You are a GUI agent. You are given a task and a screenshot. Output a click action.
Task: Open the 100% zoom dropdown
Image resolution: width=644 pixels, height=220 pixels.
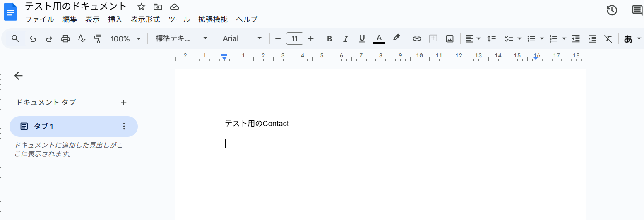click(126, 38)
